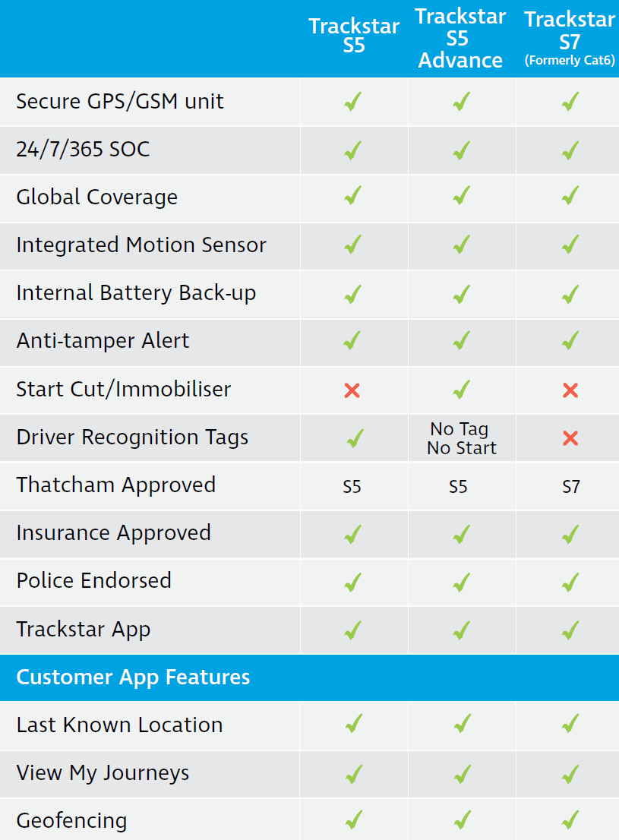The width and height of the screenshot is (619, 840).
Task: Click the Insurance Approved tick under S5 Advance
Action: (461, 534)
